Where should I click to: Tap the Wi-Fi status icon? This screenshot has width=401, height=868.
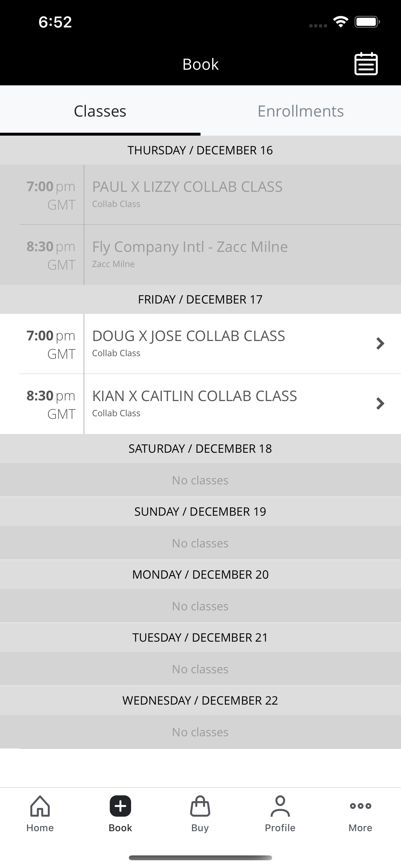340,22
